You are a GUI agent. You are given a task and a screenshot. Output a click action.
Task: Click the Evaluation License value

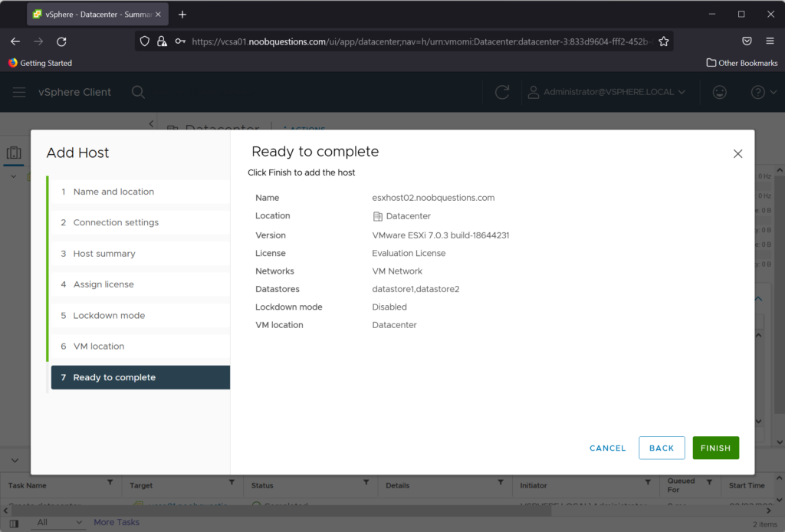(x=409, y=253)
